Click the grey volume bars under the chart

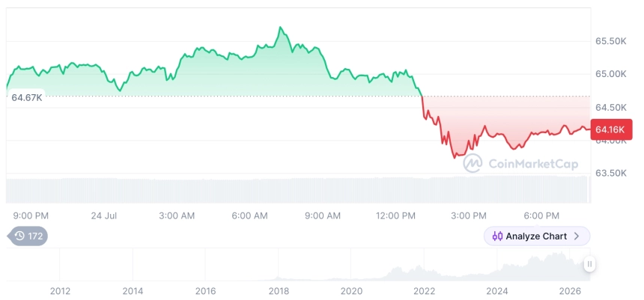coord(298,190)
